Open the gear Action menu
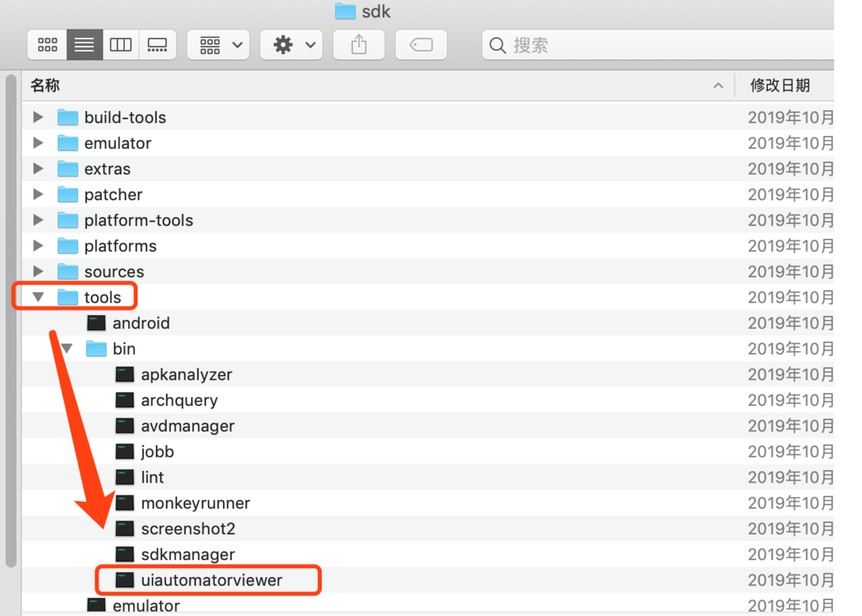The height and width of the screenshot is (616, 862). tap(291, 45)
